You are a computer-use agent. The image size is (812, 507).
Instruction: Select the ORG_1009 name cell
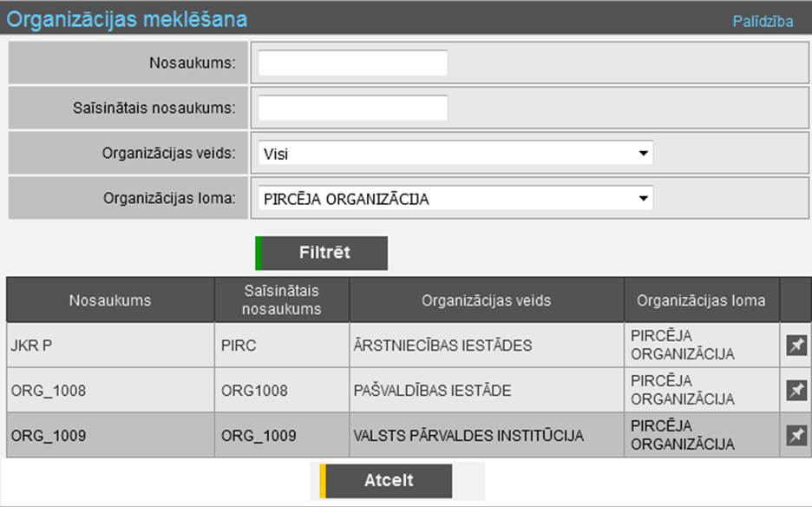coord(49,436)
